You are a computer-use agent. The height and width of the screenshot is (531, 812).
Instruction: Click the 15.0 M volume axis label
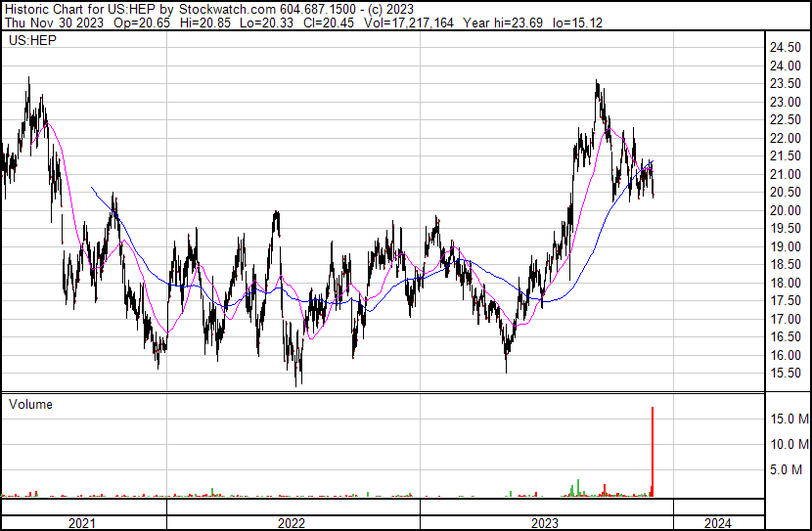(788, 420)
